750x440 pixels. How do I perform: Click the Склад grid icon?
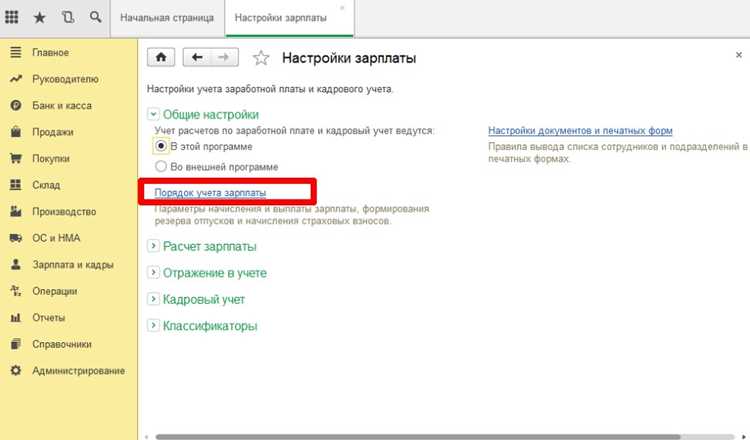tap(16, 185)
